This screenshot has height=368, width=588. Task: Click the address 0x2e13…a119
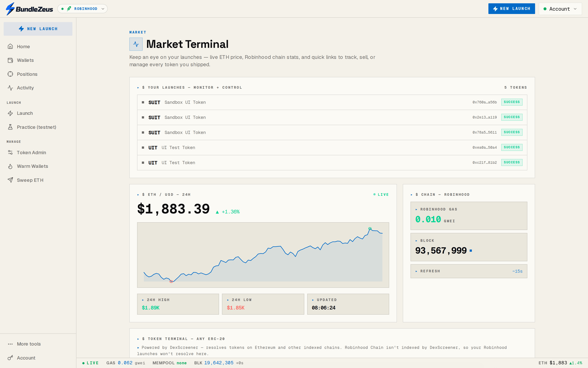pos(485,117)
